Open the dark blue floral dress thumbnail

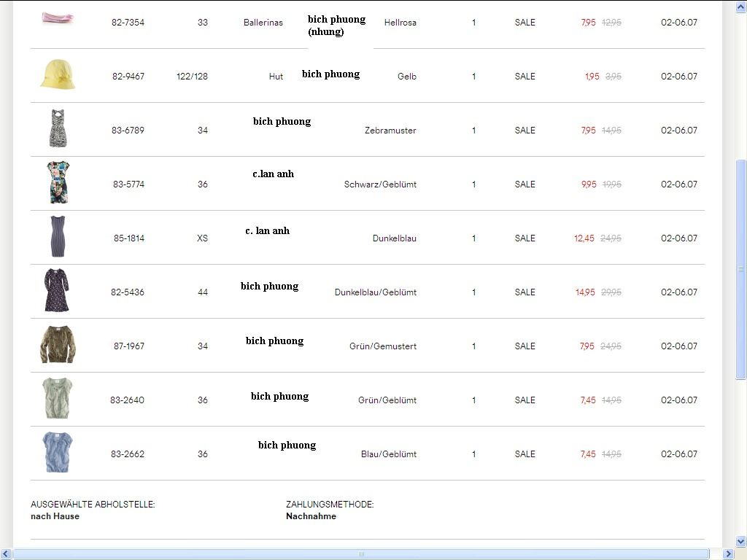(57, 291)
